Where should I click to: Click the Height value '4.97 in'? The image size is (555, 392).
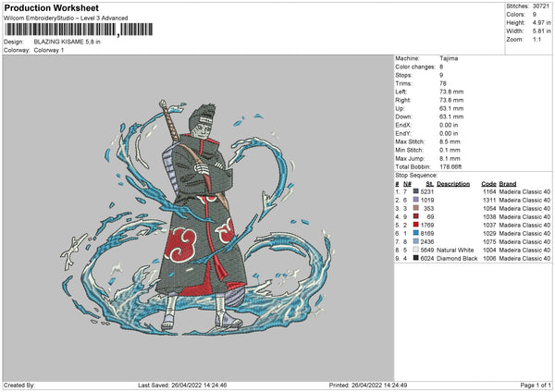(x=541, y=22)
